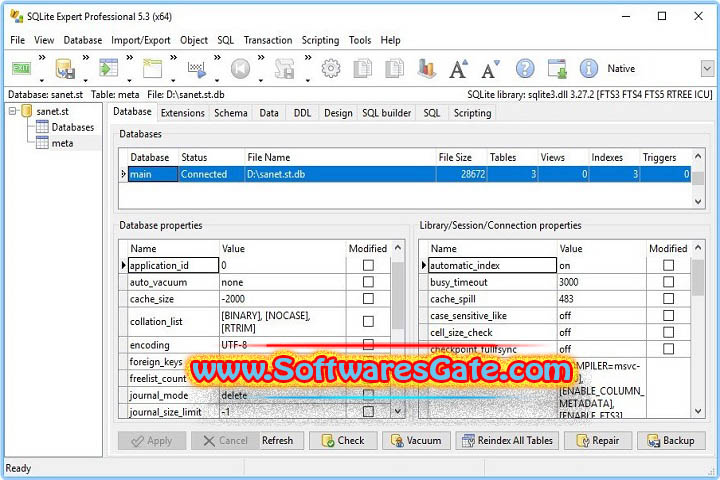The width and height of the screenshot is (720, 480).
Task: Select the application_id name cell
Action: pyautogui.click(x=173, y=265)
